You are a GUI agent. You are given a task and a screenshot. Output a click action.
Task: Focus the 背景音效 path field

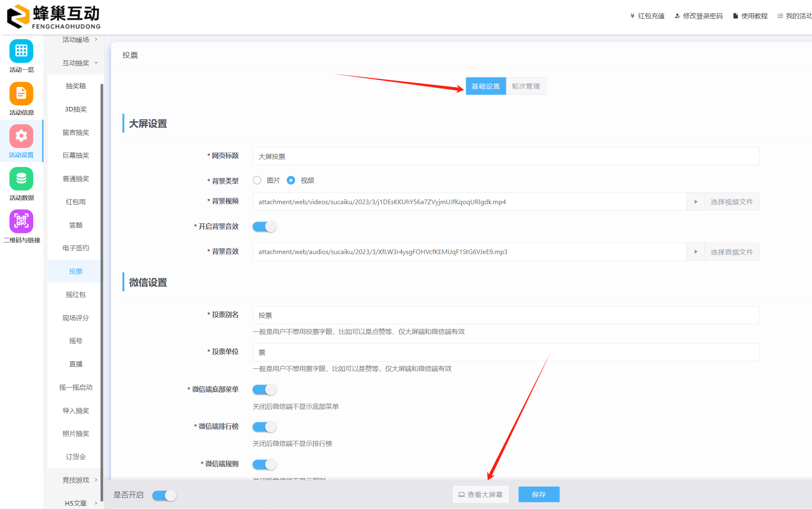coord(469,252)
